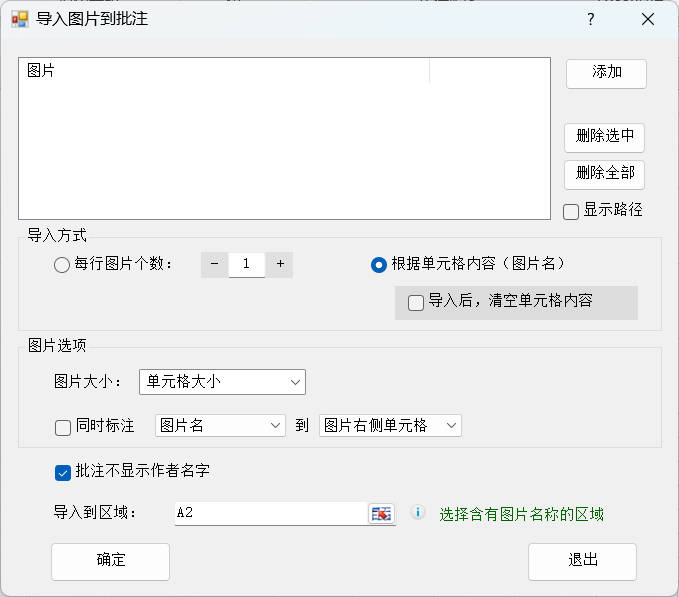Select the 每行图片个数 radio button
The height and width of the screenshot is (597, 679).
[x=61, y=265]
